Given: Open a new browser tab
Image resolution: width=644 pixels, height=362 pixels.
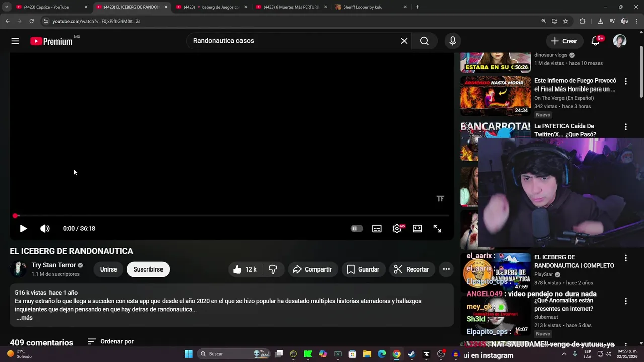Looking at the screenshot, I should (417, 7).
